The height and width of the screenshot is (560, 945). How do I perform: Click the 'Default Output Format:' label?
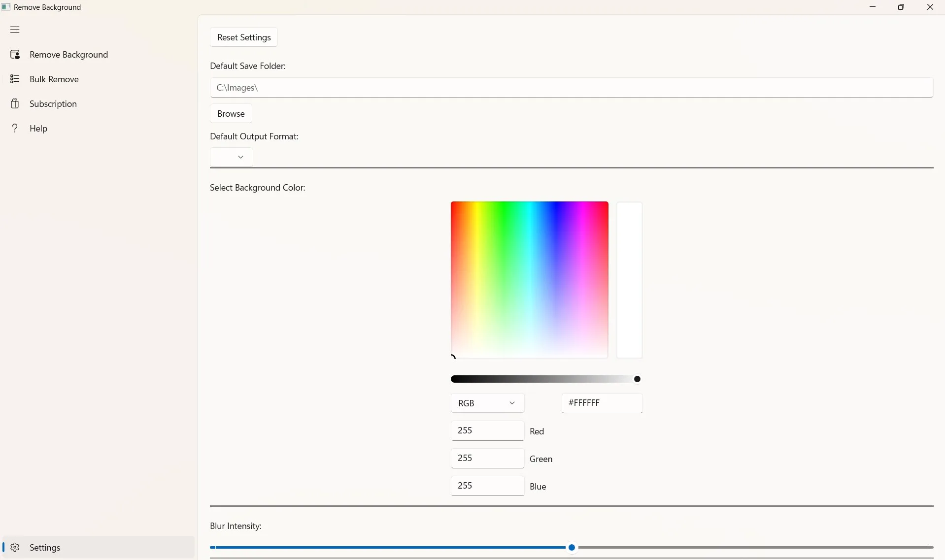coord(254,136)
